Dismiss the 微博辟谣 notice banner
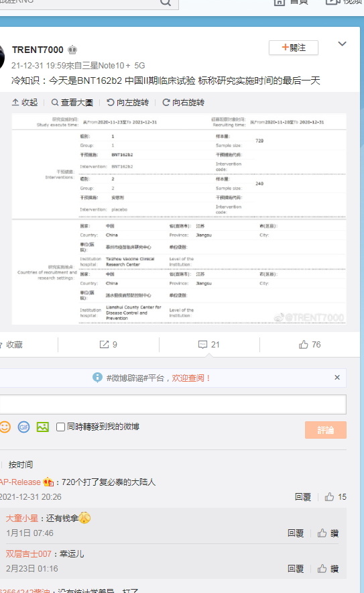 337,378
